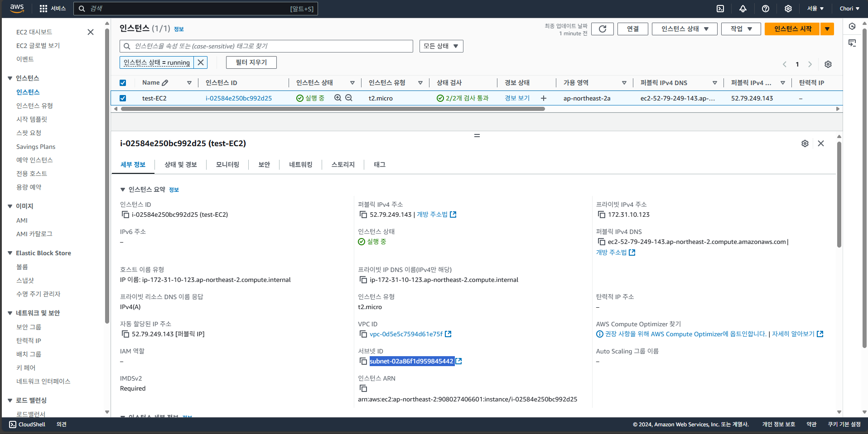Copy the instance ID value
The width and height of the screenshot is (868, 434).
125,215
